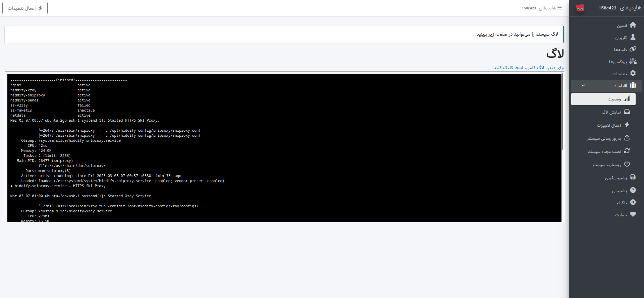
Task: Select the پروکسی‌ها menu item
Action: coord(606,61)
